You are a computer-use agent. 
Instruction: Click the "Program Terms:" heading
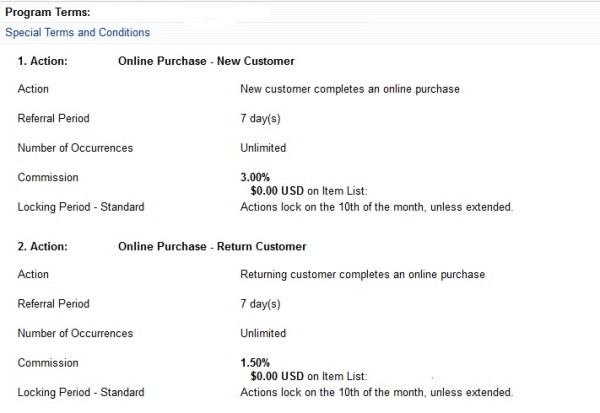point(47,12)
